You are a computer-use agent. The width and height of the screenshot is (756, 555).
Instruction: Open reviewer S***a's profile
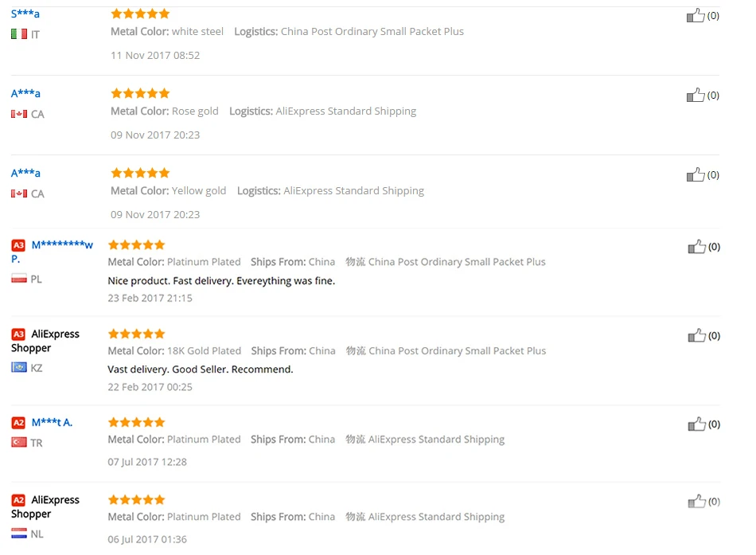pyautogui.click(x=25, y=14)
